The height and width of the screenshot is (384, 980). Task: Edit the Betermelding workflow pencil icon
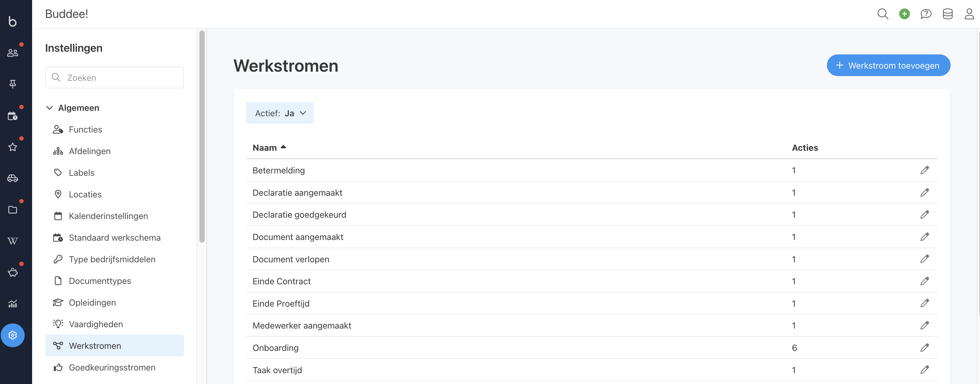pyautogui.click(x=925, y=170)
